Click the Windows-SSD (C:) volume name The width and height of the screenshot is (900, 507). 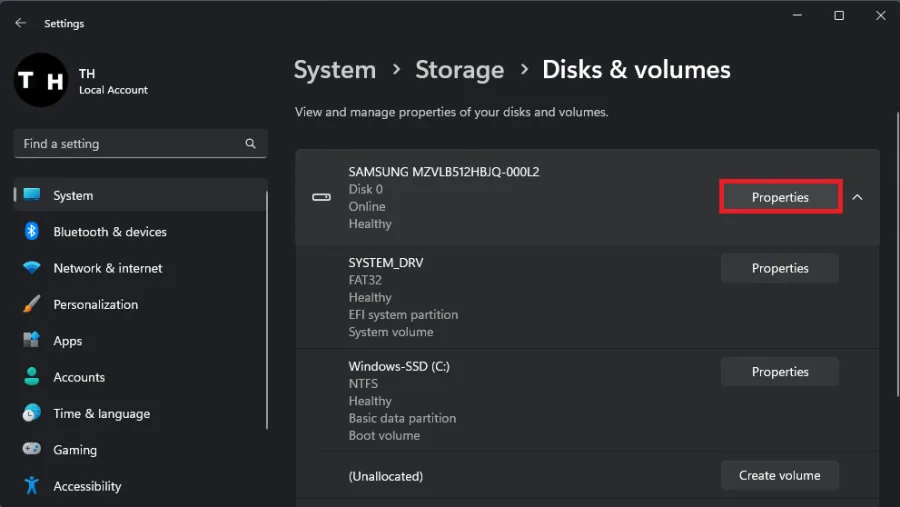(x=399, y=366)
